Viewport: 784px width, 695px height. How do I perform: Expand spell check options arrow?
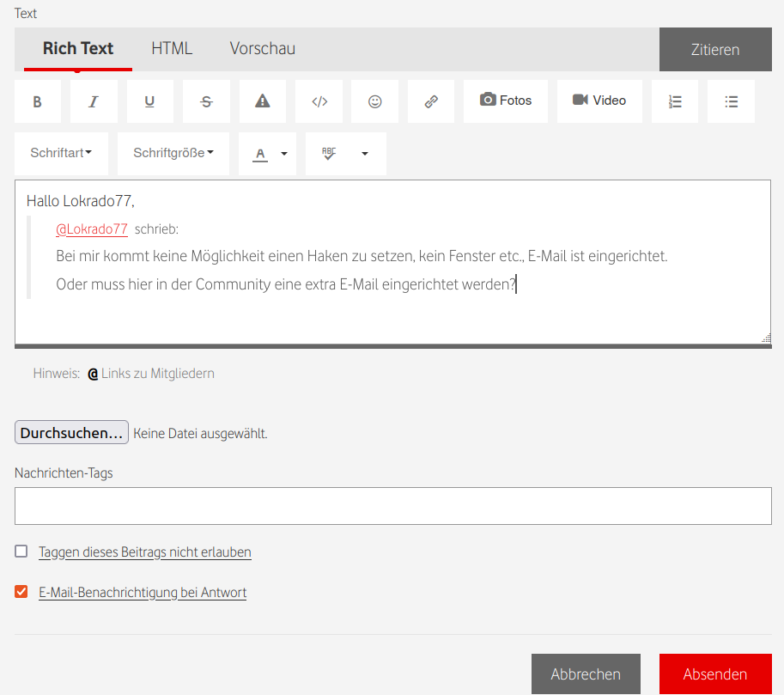(x=365, y=154)
